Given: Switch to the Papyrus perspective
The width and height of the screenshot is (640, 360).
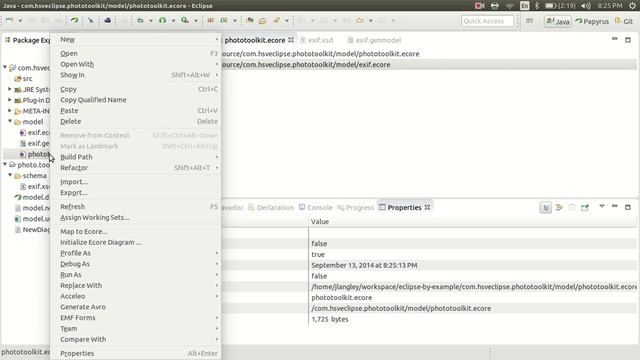Looking at the screenshot, I should (591, 21).
